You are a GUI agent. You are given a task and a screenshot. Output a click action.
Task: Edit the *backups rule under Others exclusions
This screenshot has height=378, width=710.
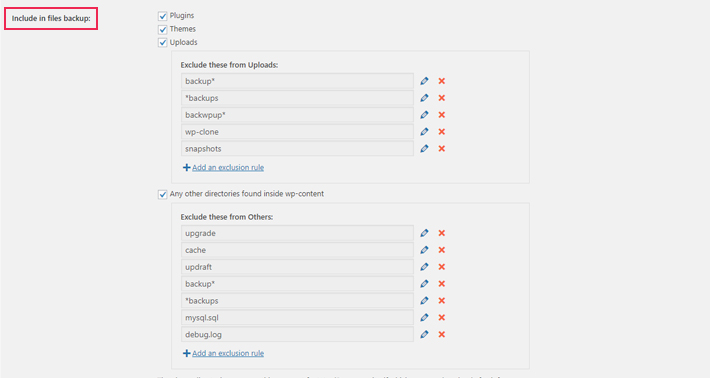tap(424, 301)
